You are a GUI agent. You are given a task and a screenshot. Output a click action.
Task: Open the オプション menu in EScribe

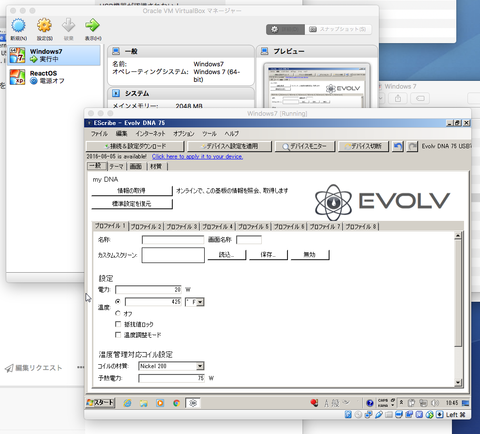tap(184, 134)
